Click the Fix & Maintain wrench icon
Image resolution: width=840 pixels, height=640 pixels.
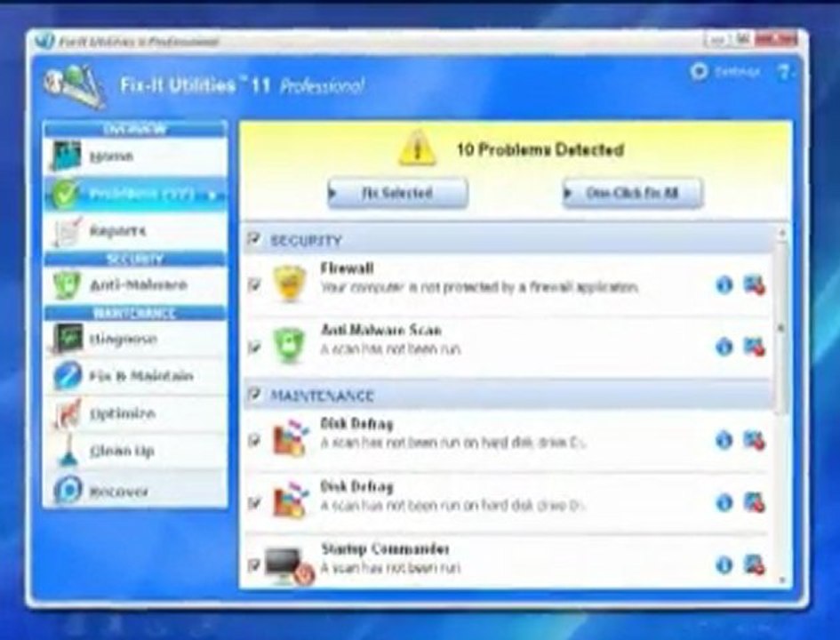[x=68, y=375]
